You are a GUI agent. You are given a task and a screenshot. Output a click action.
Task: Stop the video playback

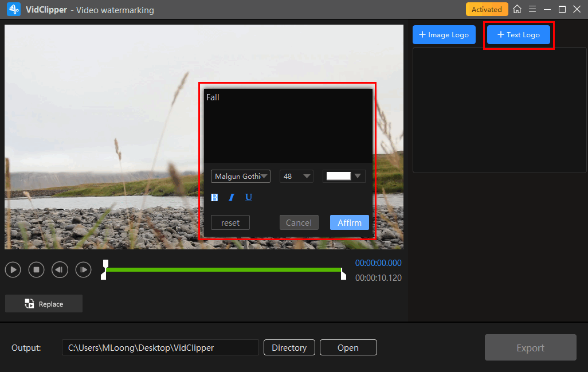pos(37,269)
